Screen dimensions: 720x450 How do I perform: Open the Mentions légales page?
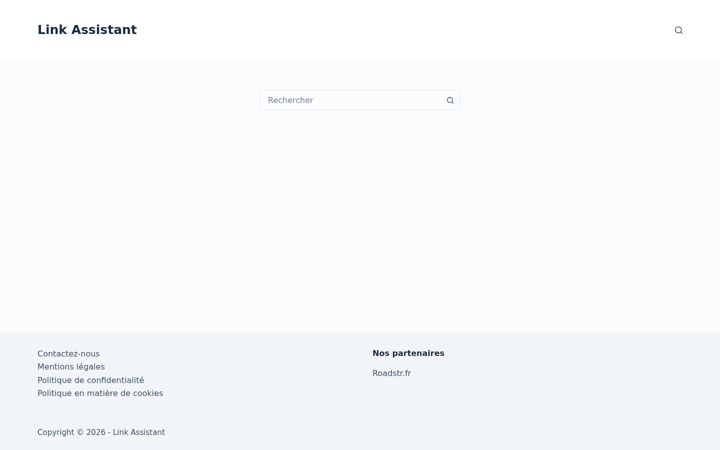click(x=71, y=367)
